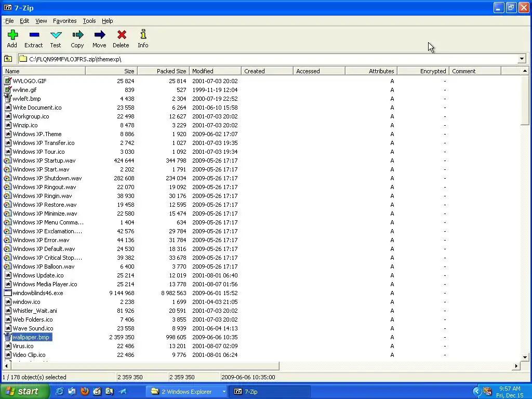Sort by the Comment column header
Image resolution: width=532 pixels, height=399 pixels.
(x=475, y=71)
